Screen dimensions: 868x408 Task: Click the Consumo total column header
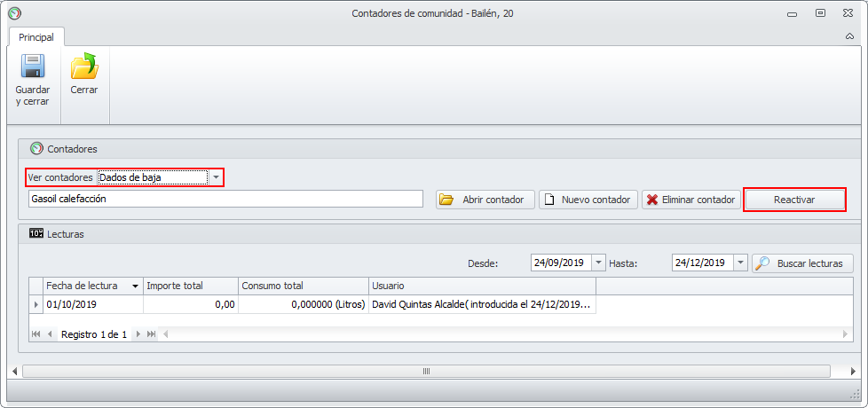304,286
